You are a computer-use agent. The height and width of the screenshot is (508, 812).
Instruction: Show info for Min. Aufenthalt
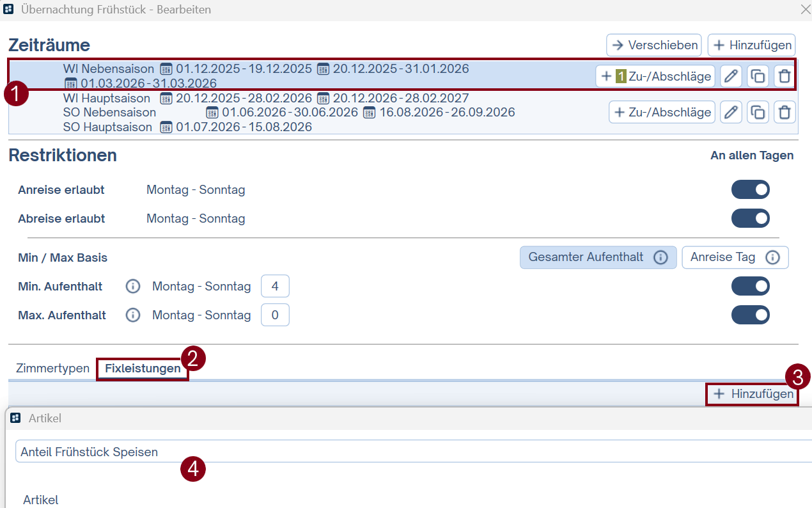tap(133, 287)
